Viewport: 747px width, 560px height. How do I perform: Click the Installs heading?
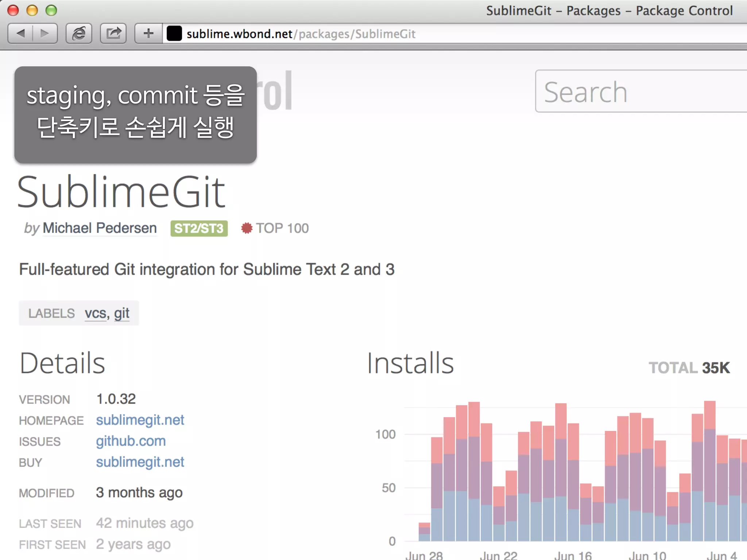410,363
